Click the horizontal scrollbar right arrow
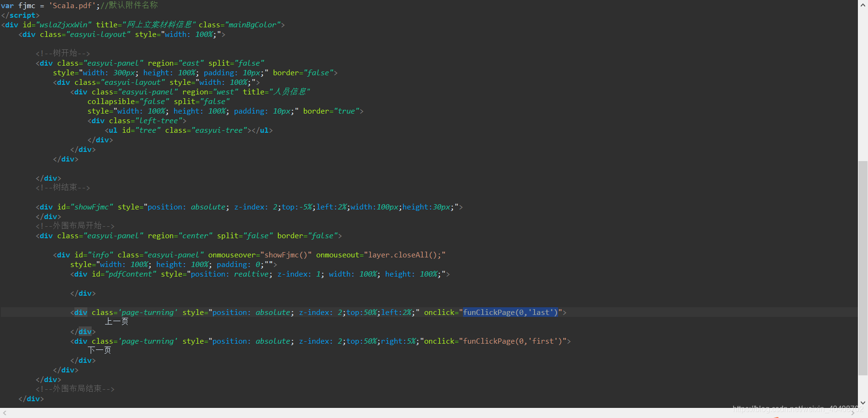Image resolution: width=868 pixels, height=418 pixels. pyautogui.click(x=853, y=413)
